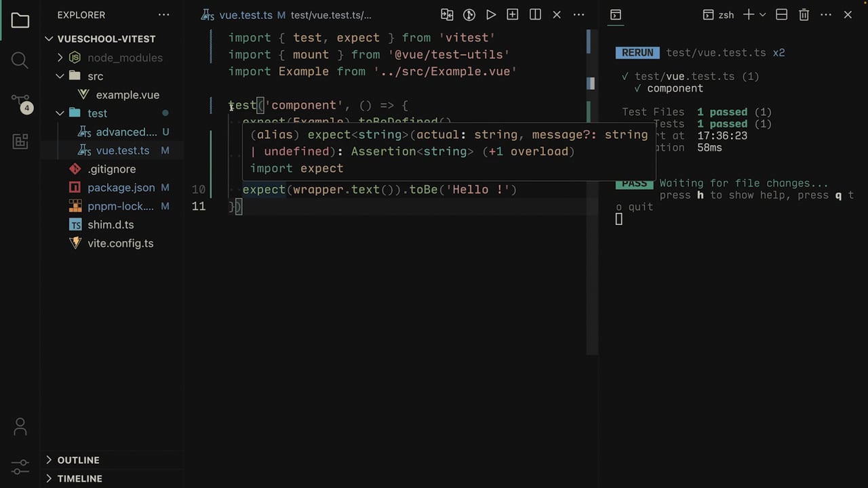Kill terminal with the trash icon
Viewport: 868px width, 488px height.
(804, 15)
